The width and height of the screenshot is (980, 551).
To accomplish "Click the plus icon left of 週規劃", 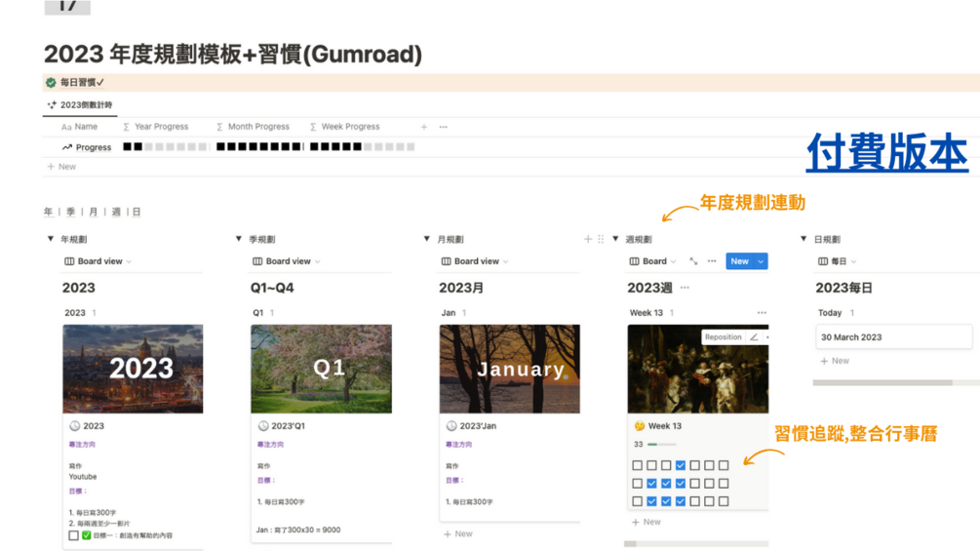I will point(587,239).
